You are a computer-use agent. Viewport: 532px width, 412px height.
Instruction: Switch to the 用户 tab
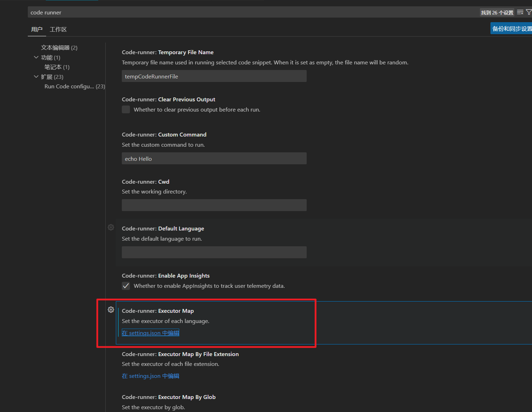(37, 29)
